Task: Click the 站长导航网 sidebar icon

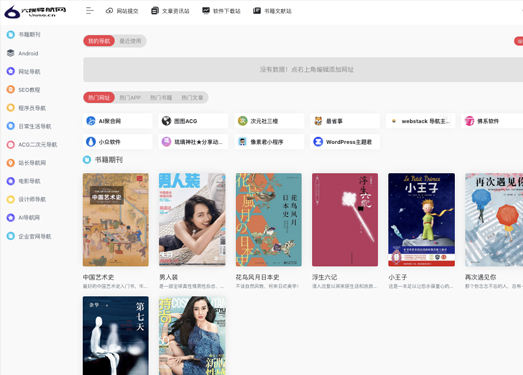Action: [x=11, y=163]
